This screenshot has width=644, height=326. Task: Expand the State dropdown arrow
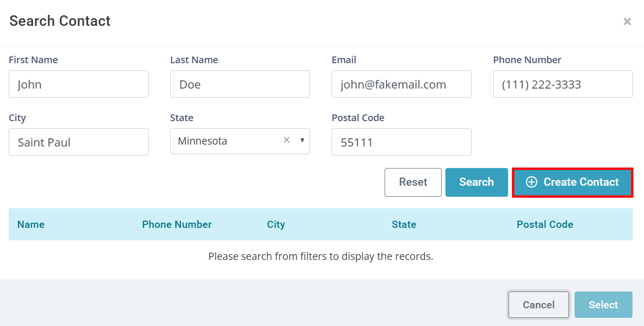pyautogui.click(x=302, y=141)
